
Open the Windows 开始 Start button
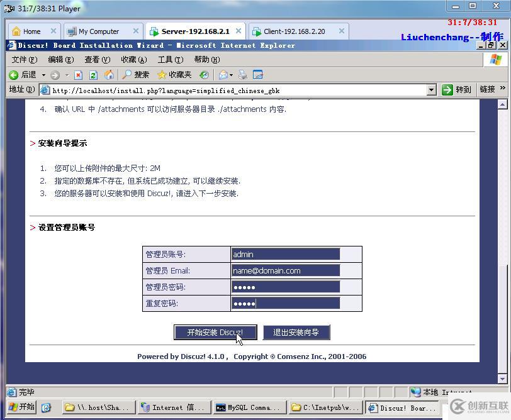pyautogui.click(x=21, y=407)
